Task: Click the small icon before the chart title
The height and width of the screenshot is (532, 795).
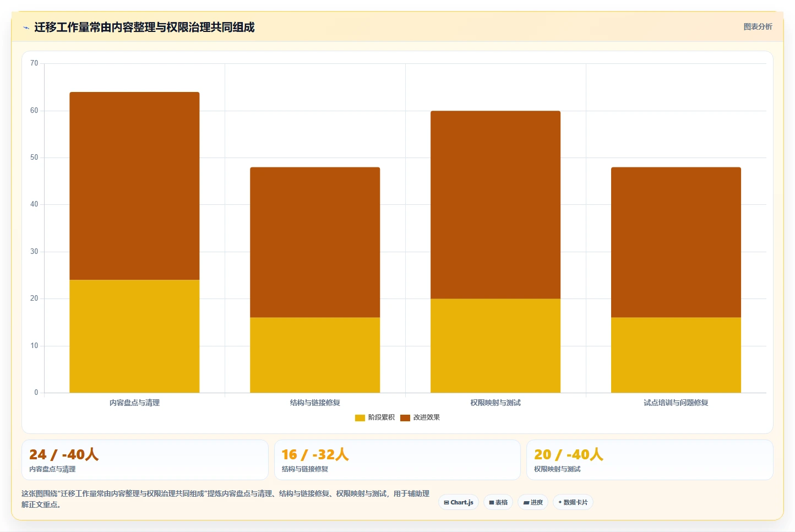Action: [26, 28]
